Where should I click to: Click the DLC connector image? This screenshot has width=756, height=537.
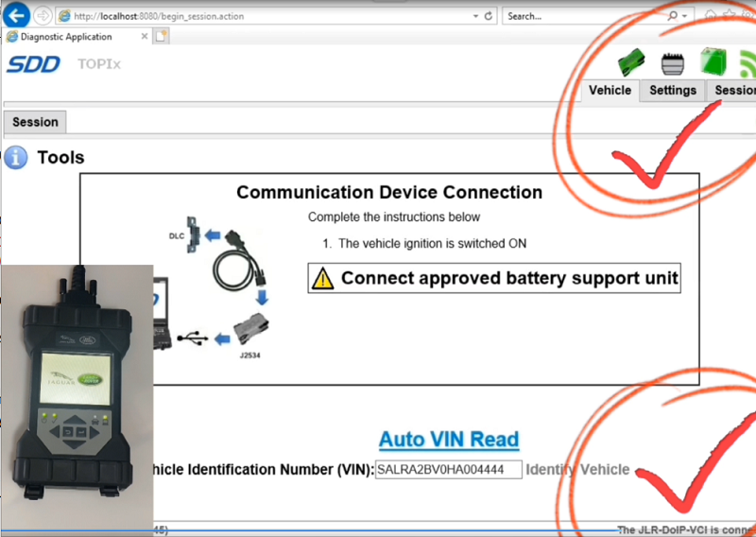point(193,235)
